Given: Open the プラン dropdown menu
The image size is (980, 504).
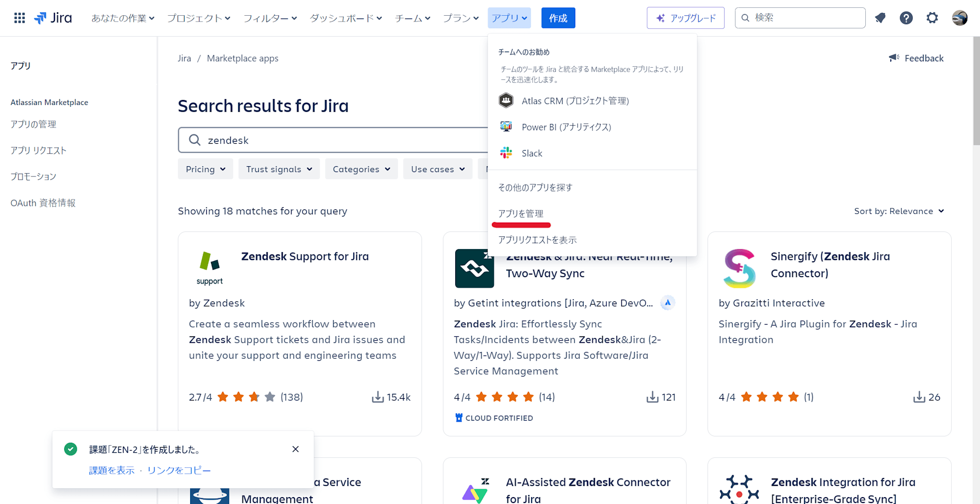Looking at the screenshot, I should (x=461, y=18).
